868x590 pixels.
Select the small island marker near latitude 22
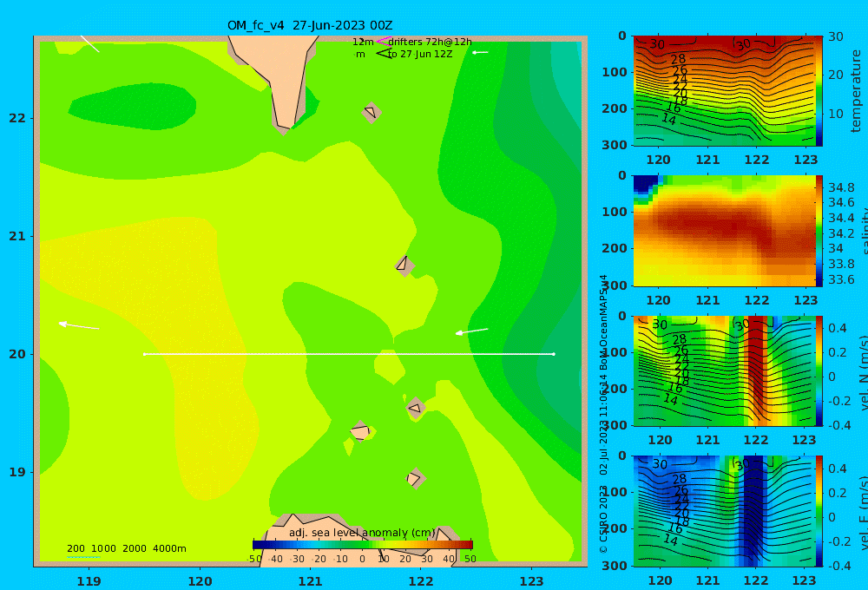coord(372,112)
